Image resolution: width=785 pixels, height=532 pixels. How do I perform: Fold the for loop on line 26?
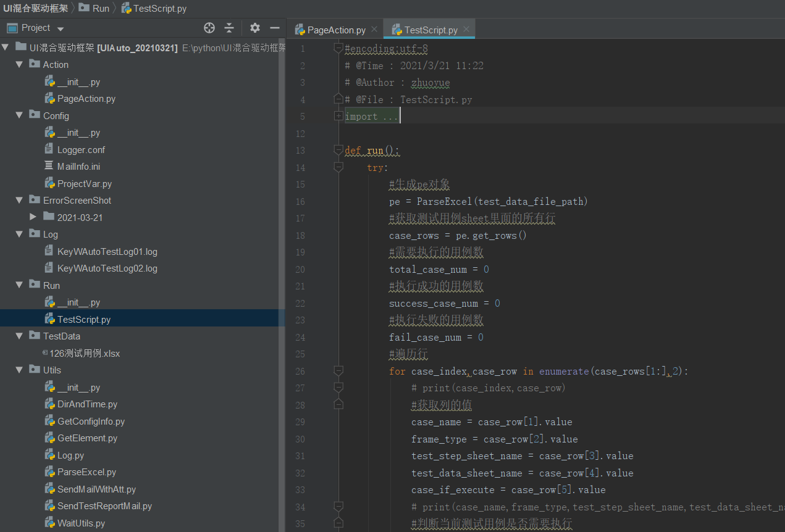pyautogui.click(x=338, y=370)
